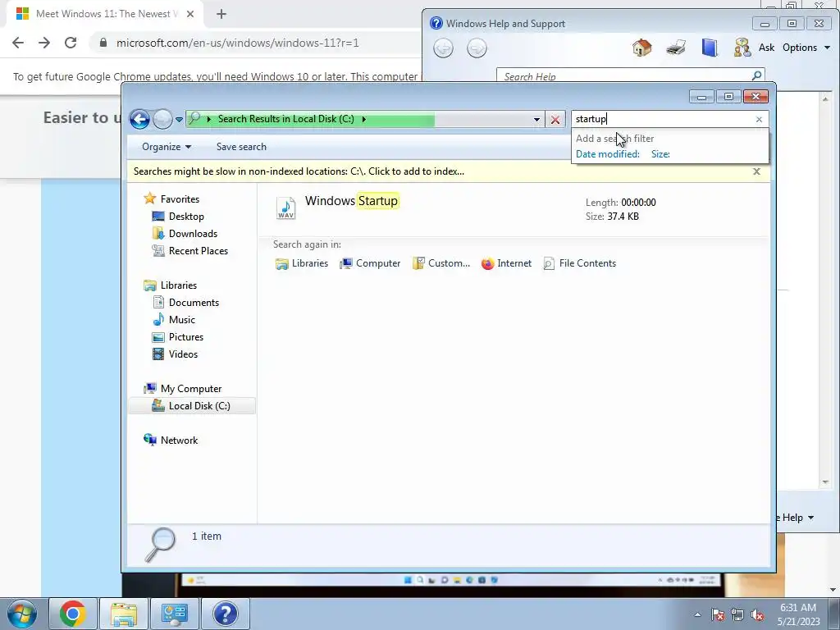
Task: Click the Explorer forward arrow button
Action: click(162, 119)
